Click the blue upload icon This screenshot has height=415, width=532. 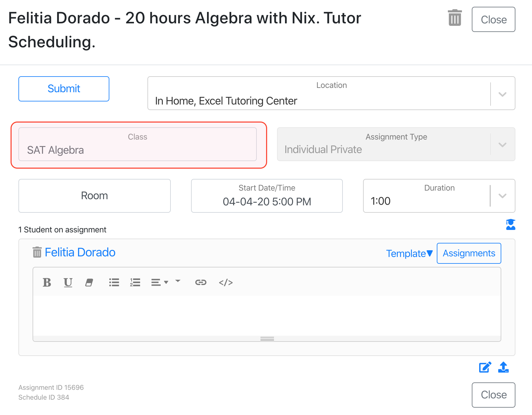click(503, 367)
